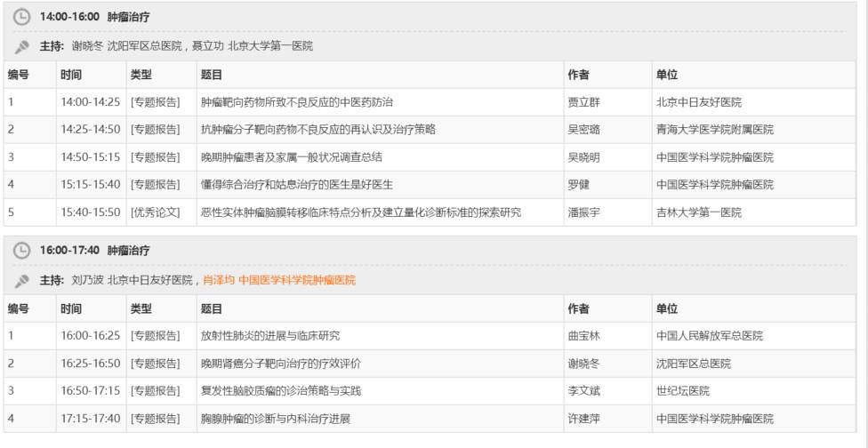Image resolution: width=868 pixels, height=448 pixels.
Task: Click the microphone icon before 谢晓冬 host line
Action: tap(21, 47)
